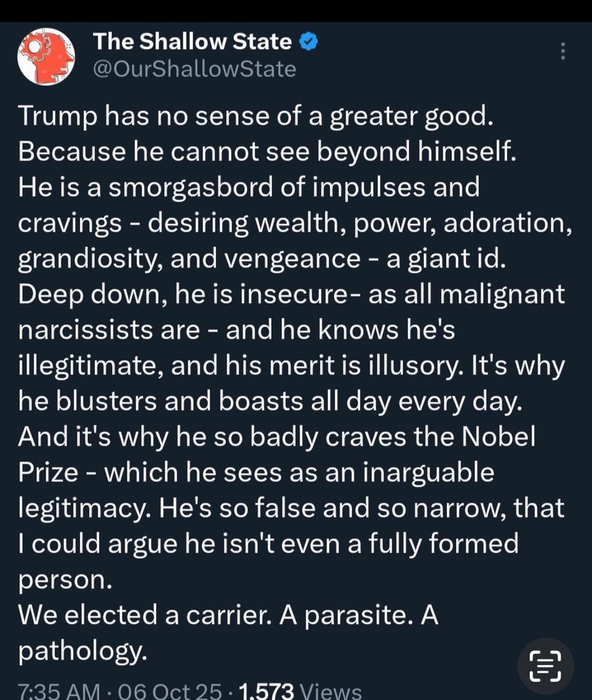Open the three-dot more options menu

[563, 51]
